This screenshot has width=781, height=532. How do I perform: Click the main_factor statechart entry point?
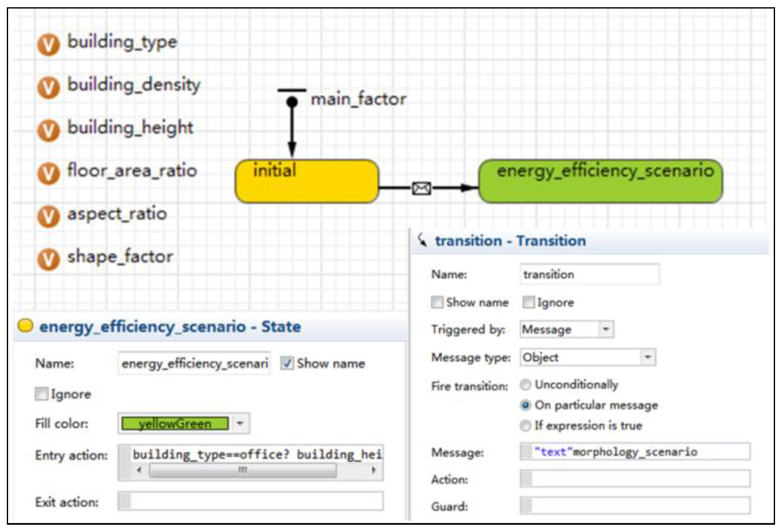(x=292, y=101)
